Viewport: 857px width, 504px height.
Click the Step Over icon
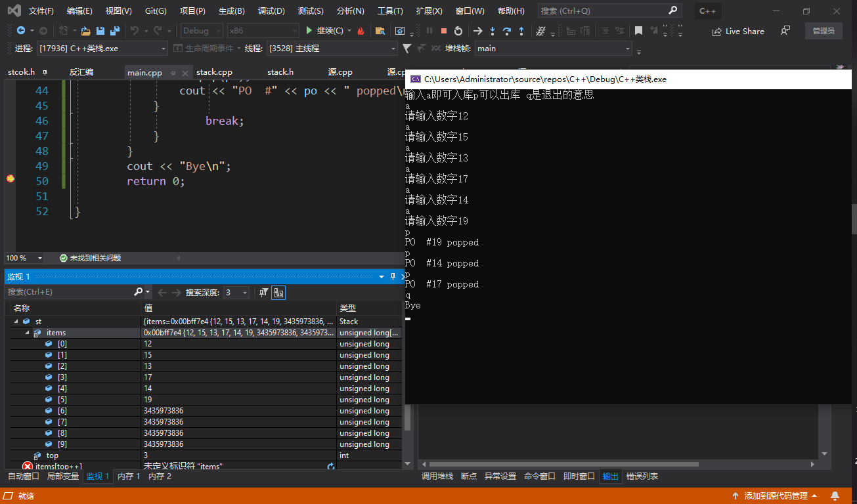pyautogui.click(x=507, y=31)
